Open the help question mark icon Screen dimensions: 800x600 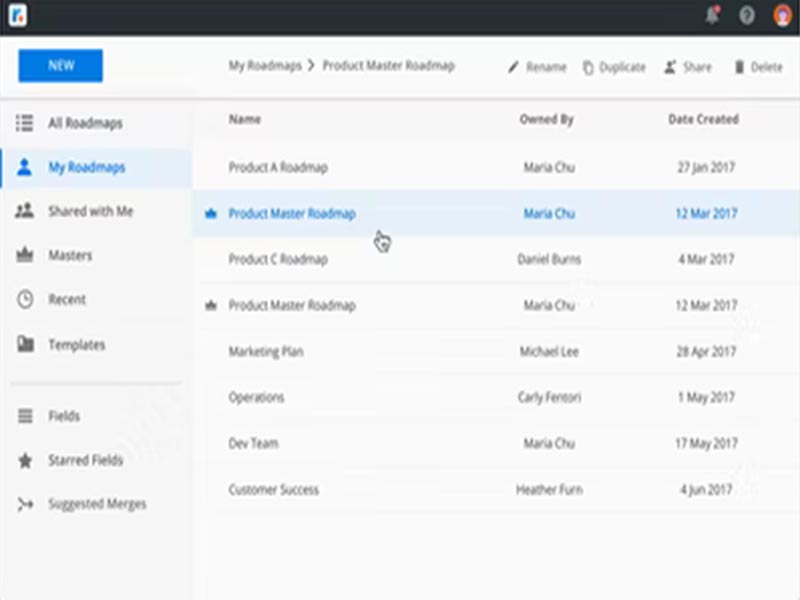[x=747, y=16]
